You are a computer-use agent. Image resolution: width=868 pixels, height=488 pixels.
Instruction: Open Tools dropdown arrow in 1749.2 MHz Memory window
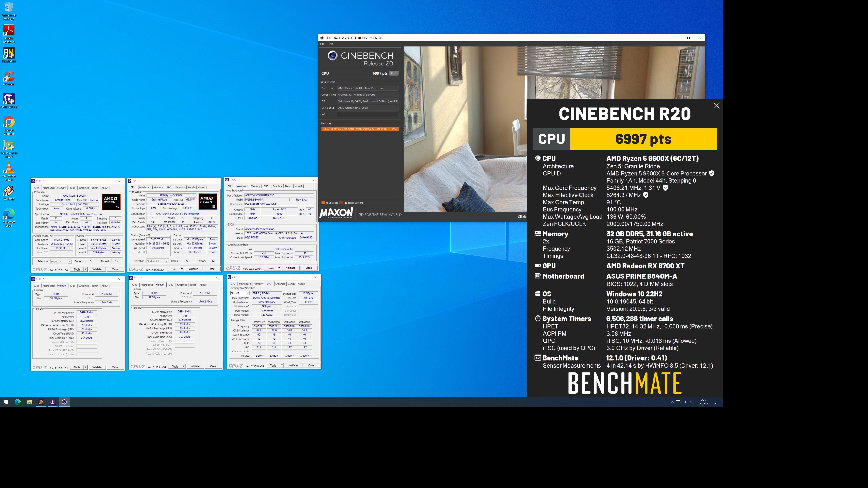click(x=85, y=368)
